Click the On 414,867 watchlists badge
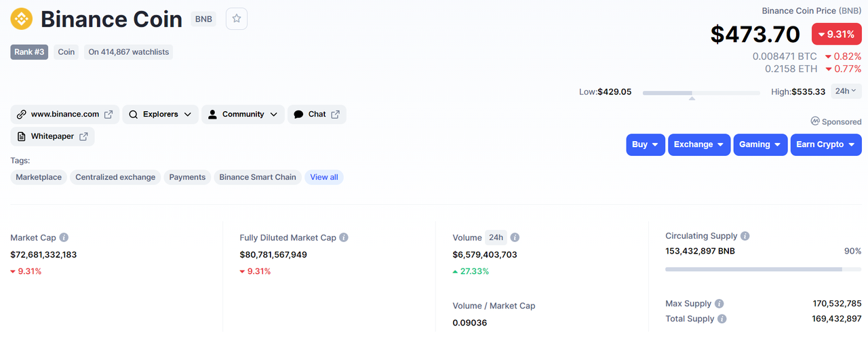Screen dimensions: 868x337 pos(128,52)
